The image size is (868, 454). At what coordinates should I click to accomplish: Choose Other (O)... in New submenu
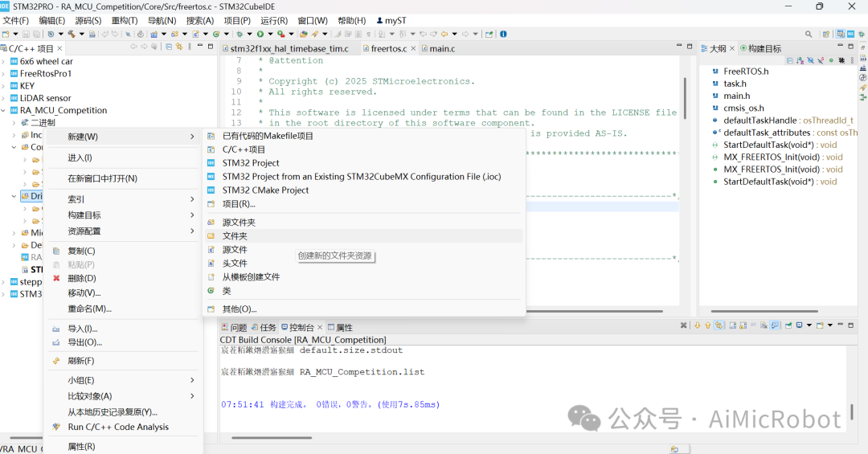364,309
